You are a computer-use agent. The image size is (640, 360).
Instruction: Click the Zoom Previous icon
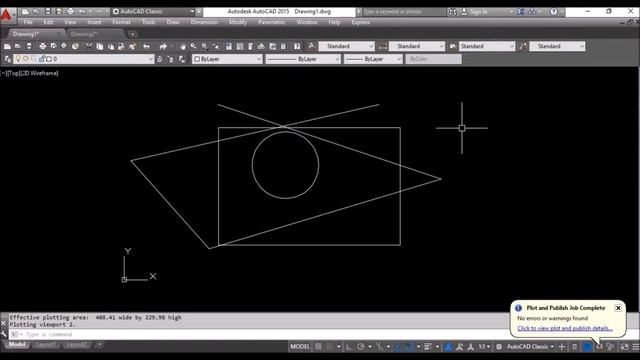pos(216,47)
